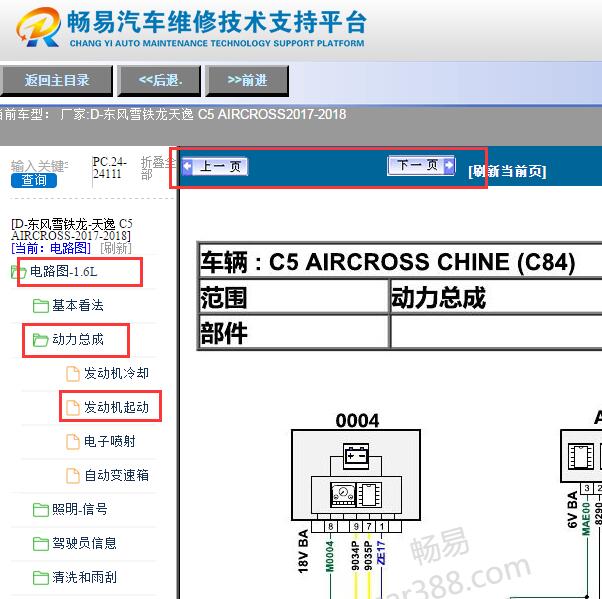Expand the 清洗和雨刮 folder
The image size is (602, 599).
pyautogui.click(x=84, y=577)
